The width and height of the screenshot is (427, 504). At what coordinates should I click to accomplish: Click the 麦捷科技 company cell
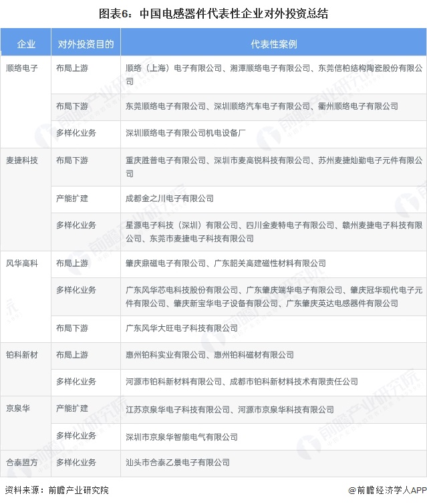click(22, 161)
